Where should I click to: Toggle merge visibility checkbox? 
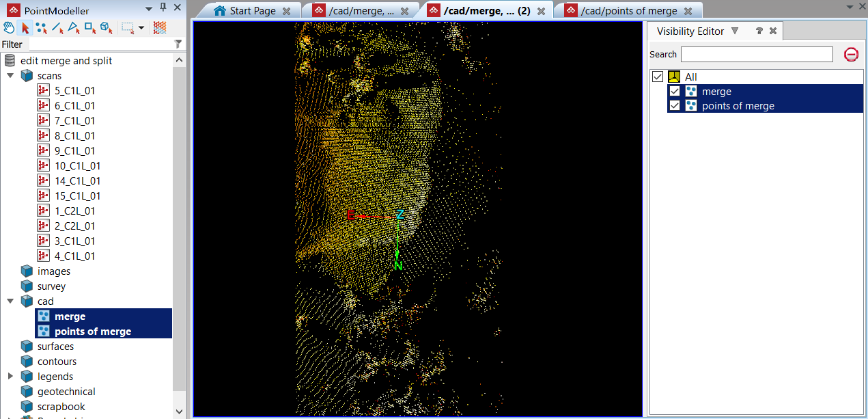tap(675, 92)
